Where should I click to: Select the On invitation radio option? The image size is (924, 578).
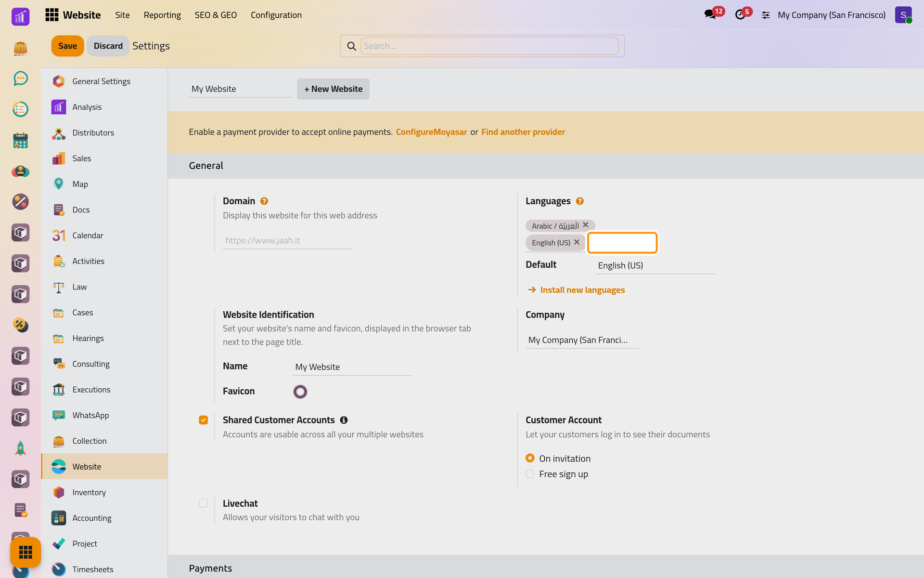pyautogui.click(x=530, y=458)
